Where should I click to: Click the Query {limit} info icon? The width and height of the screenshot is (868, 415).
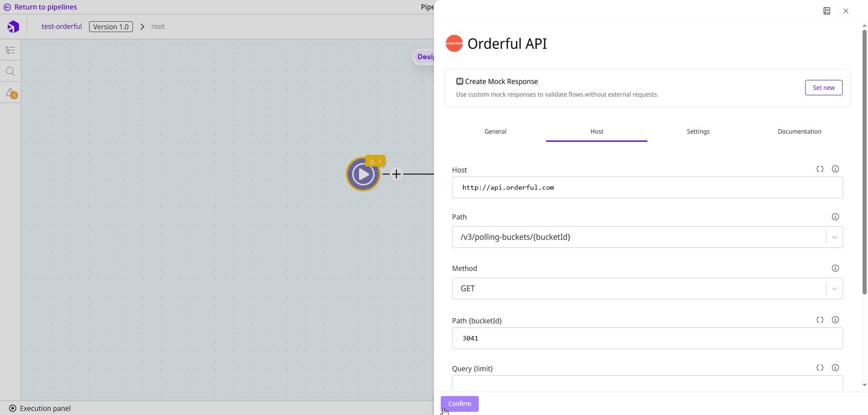click(835, 368)
